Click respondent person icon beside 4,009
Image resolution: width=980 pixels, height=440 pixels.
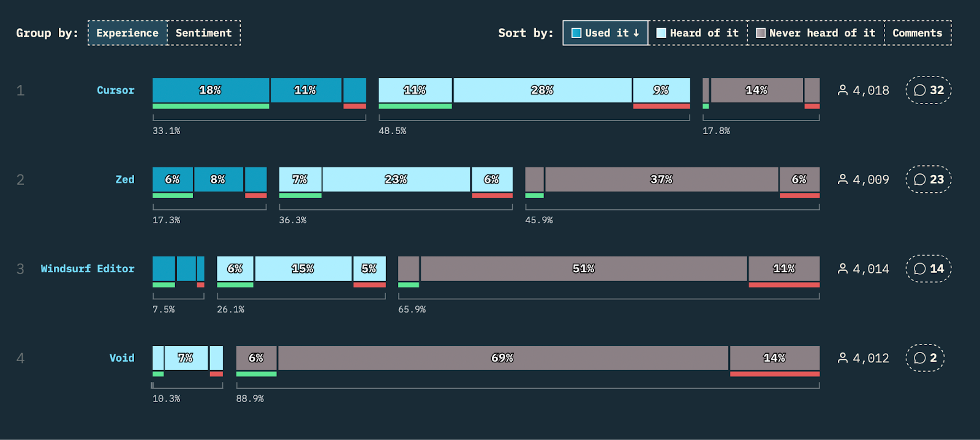tap(843, 179)
